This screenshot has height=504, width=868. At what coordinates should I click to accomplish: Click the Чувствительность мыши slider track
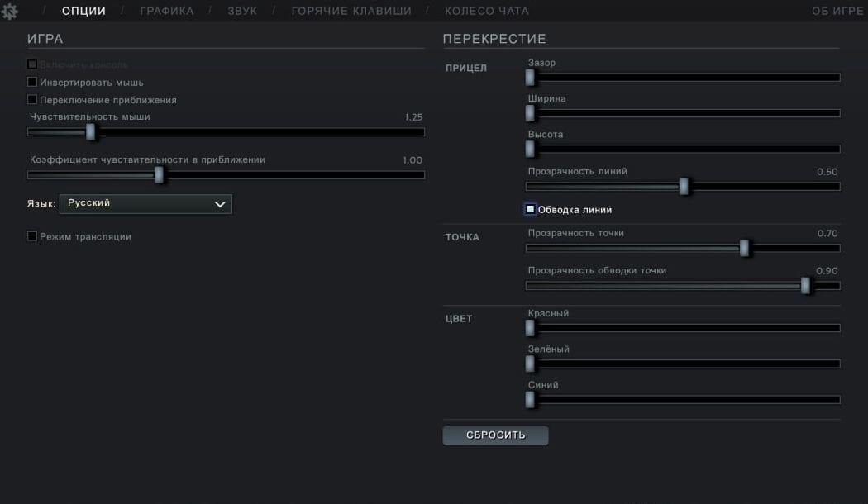click(x=226, y=132)
